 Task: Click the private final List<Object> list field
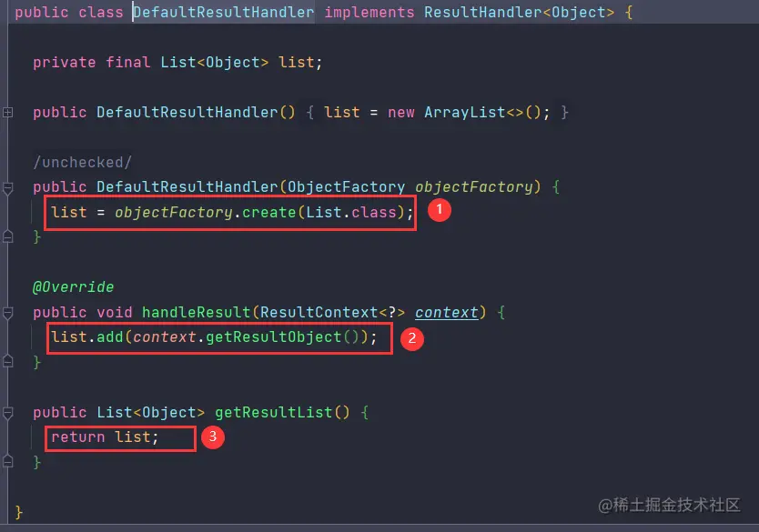(x=177, y=63)
